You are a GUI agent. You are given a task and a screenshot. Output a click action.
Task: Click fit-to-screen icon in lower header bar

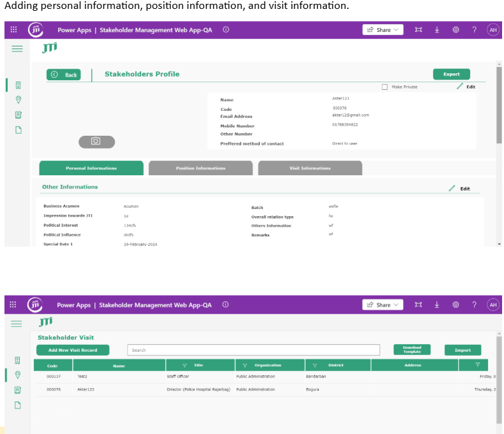(418, 305)
